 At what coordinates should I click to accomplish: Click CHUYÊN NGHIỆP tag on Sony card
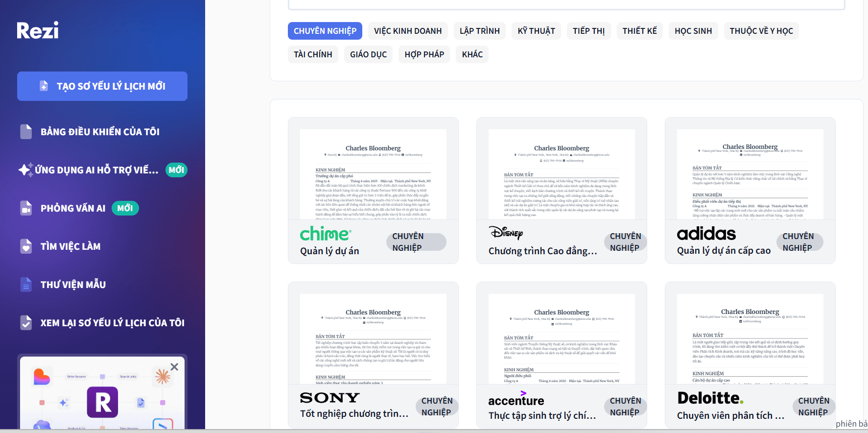tap(437, 407)
